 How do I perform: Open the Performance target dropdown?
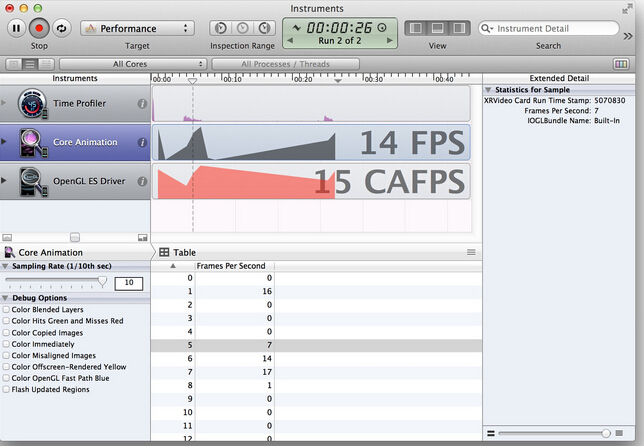coord(137,29)
